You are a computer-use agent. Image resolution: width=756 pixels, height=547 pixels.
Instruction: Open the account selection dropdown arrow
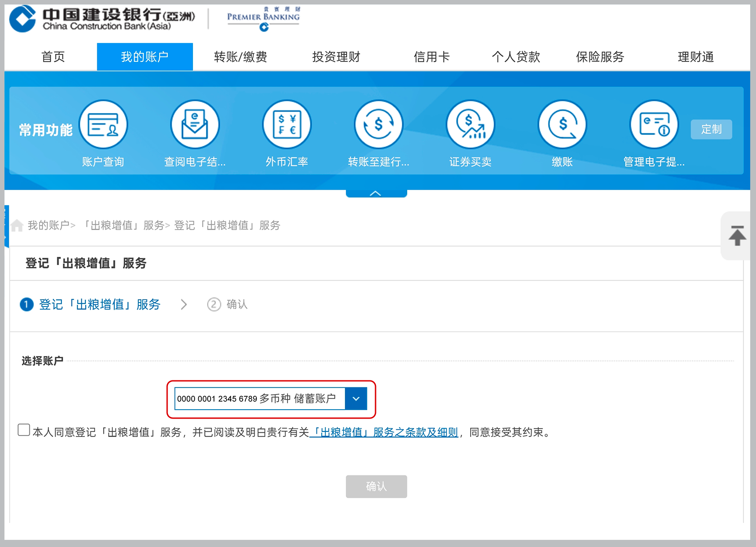[356, 399]
